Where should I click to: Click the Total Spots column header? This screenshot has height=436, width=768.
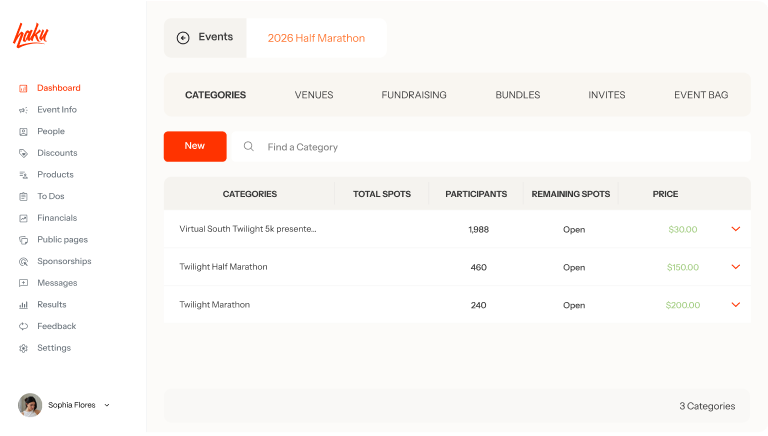(382, 194)
